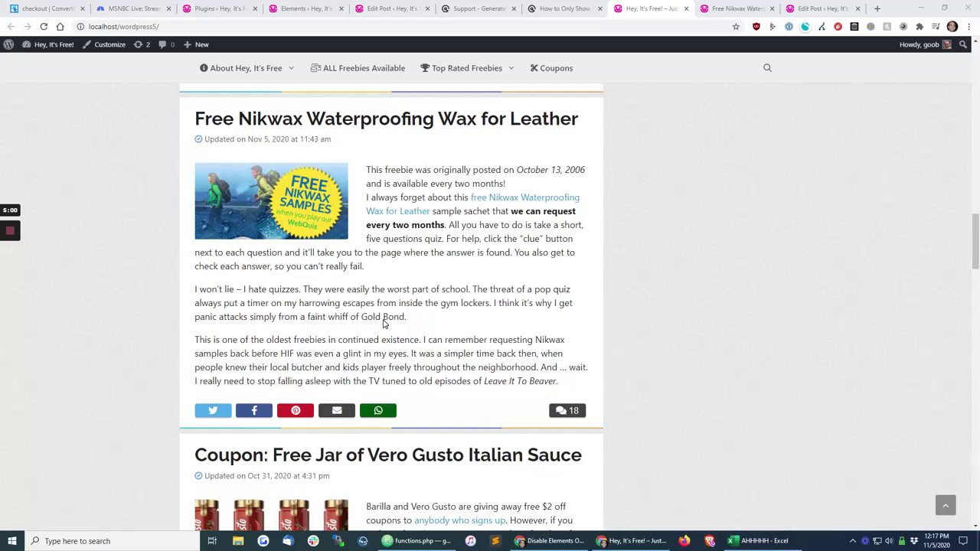980x551 pixels.
Task: Click the red stop recording button
Action: [x=10, y=230]
